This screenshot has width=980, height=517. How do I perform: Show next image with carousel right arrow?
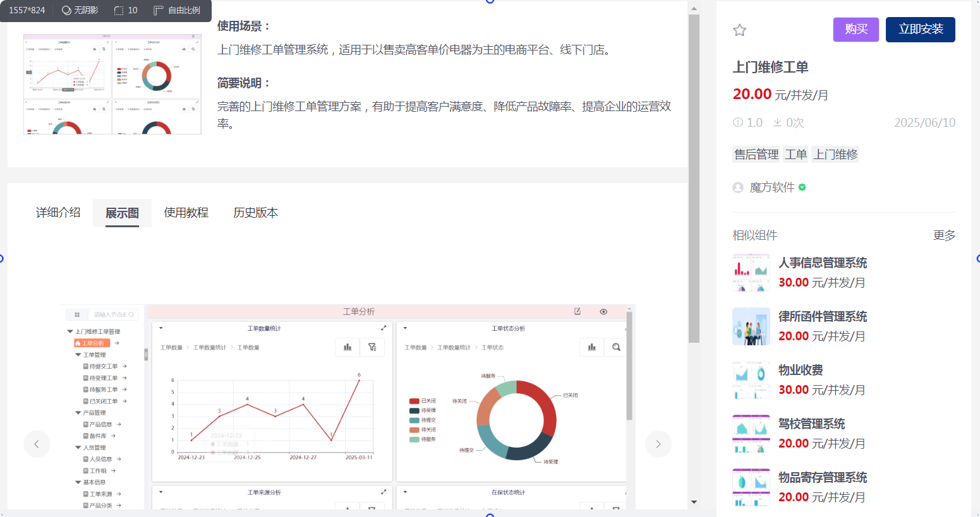[x=658, y=444]
